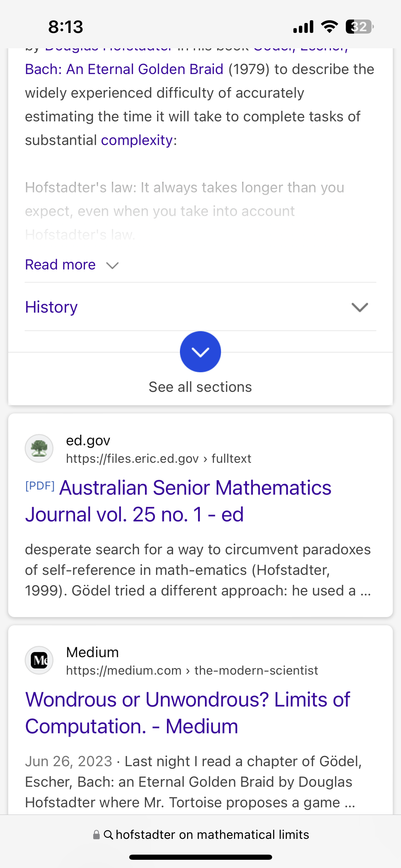The image size is (401, 868).
Task: Open Australian Senior Mathematics Journal PDF result
Action: (178, 501)
